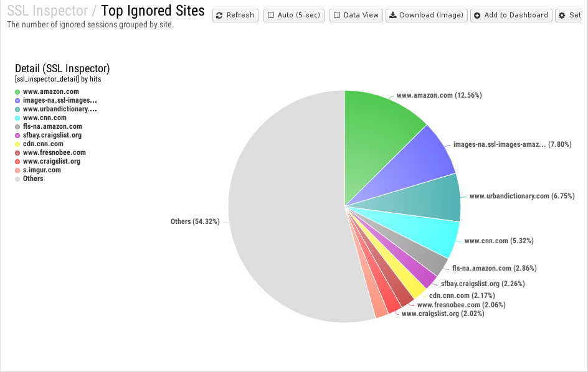This screenshot has height=372, width=588.
Task: Click the fls-na.amazon.com (2.86%) label
Action: click(x=494, y=268)
